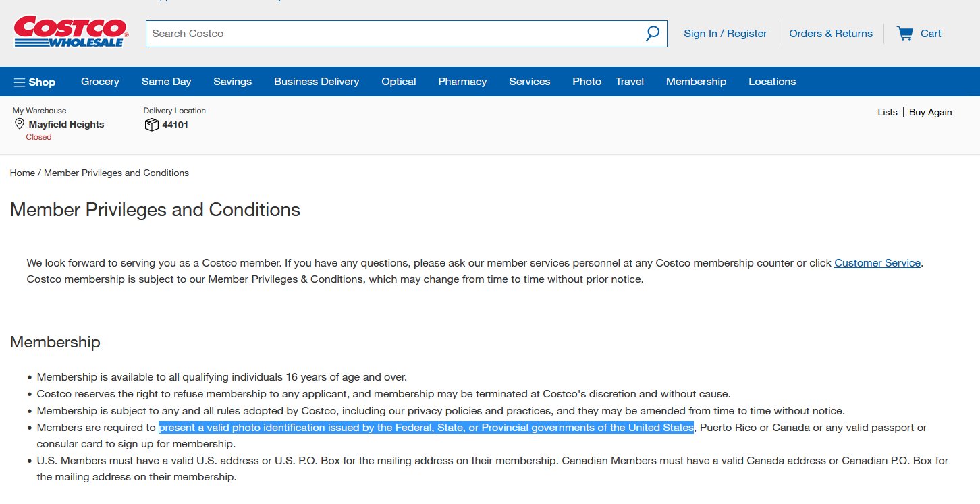The width and height of the screenshot is (980, 504).
Task: Click the Costco Wholesale logo
Action: (70, 32)
